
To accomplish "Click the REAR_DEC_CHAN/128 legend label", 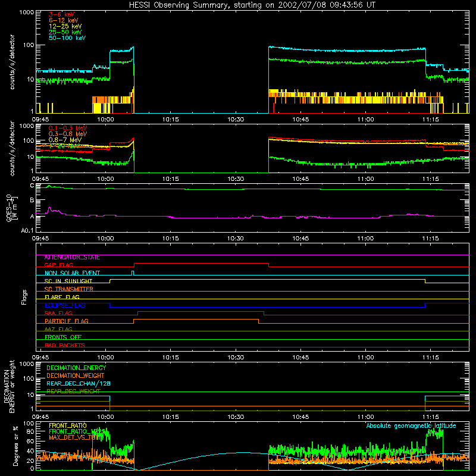I will 79,383.
